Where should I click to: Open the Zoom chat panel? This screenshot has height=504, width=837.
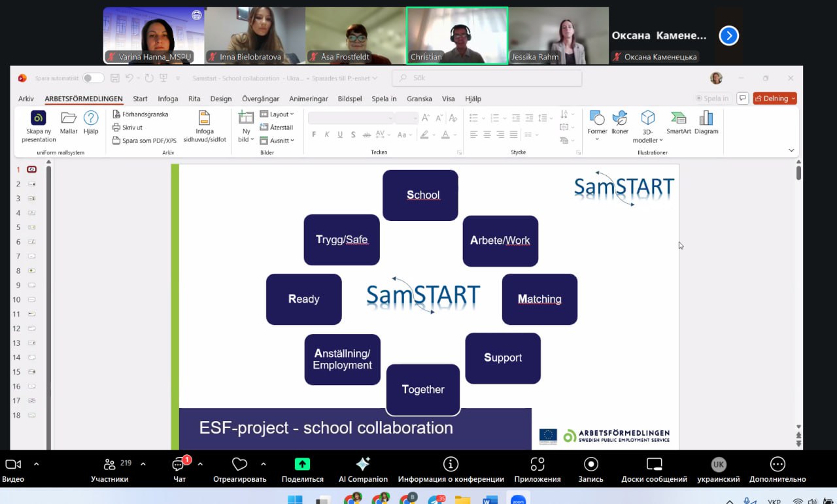(x=179, y=464)
